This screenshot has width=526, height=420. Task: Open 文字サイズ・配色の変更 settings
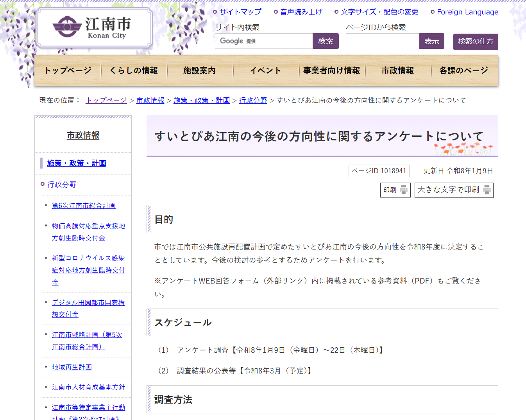379,12
